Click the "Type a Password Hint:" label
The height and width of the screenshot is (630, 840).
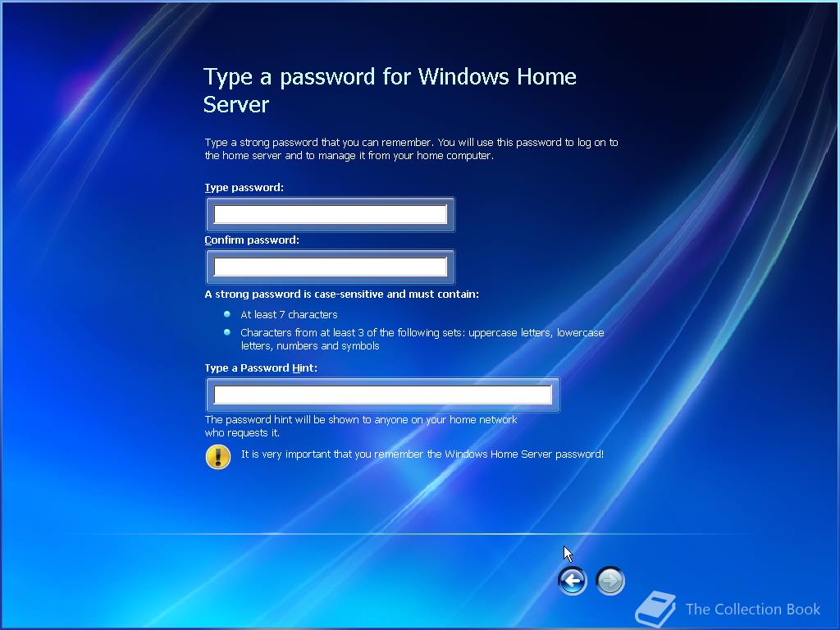261,368
